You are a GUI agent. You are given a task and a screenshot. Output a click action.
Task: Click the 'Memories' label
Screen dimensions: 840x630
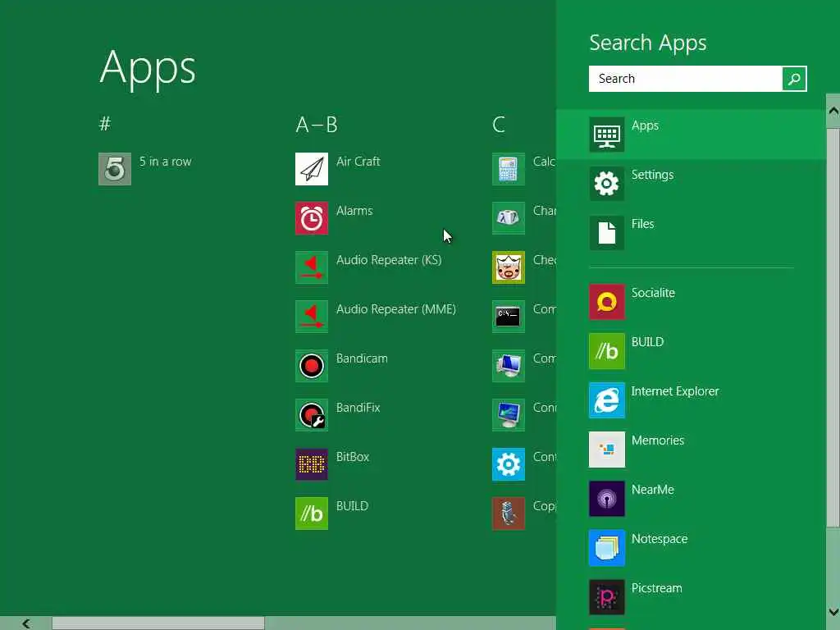coord(658,441)
